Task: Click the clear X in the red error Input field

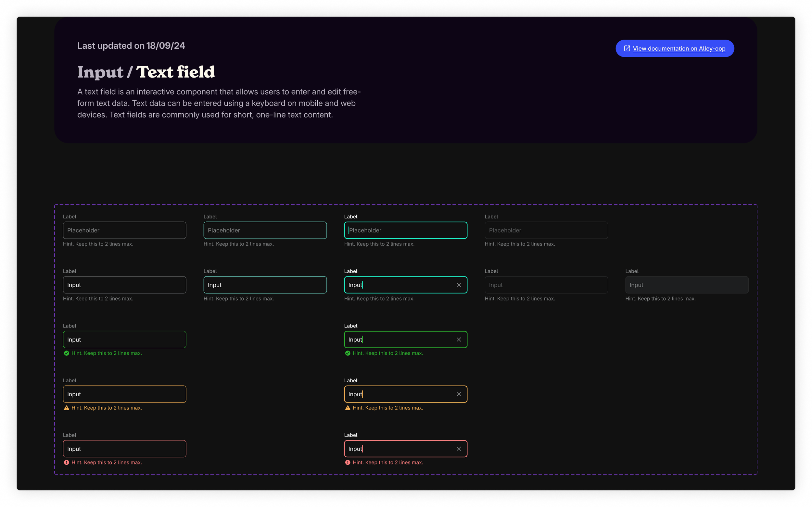Action: (459, 449)
